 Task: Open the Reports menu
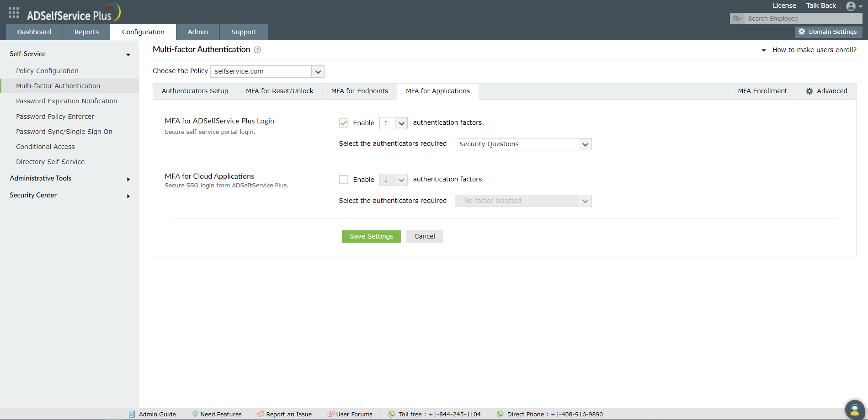click(x=86, y=32)
